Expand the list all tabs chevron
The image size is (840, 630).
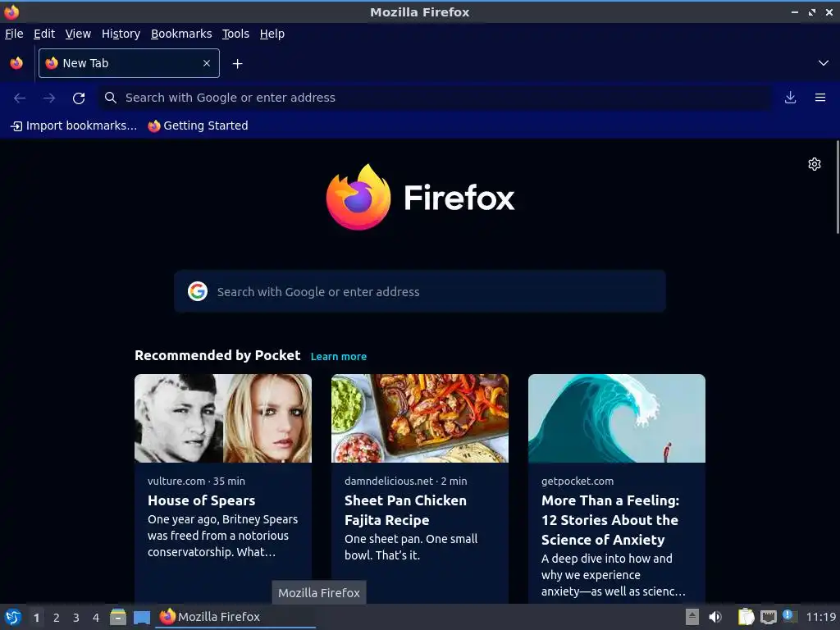point(824,63)
